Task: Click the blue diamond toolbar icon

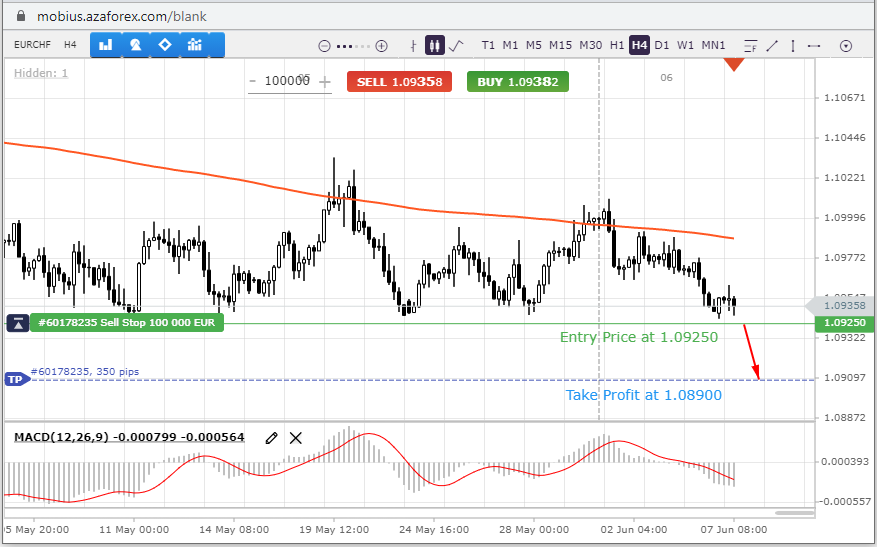Action: click(x=165, y=45)
